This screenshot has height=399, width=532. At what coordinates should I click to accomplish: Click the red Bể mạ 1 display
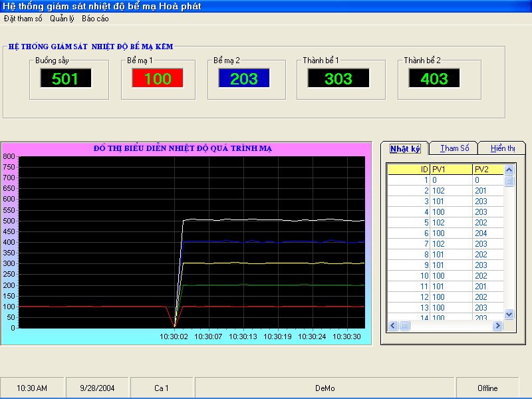(158, 78)
